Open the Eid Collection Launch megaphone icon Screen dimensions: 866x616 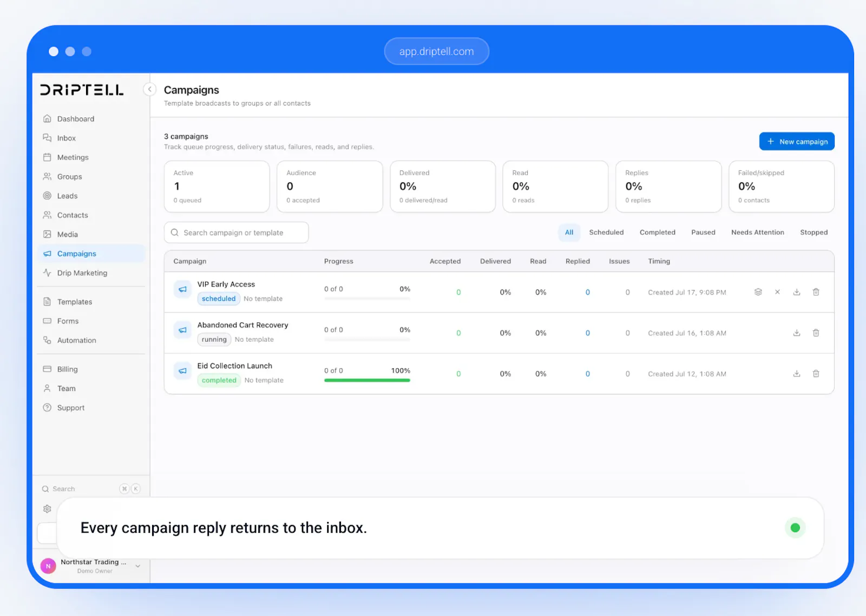[x=183, y=371]
